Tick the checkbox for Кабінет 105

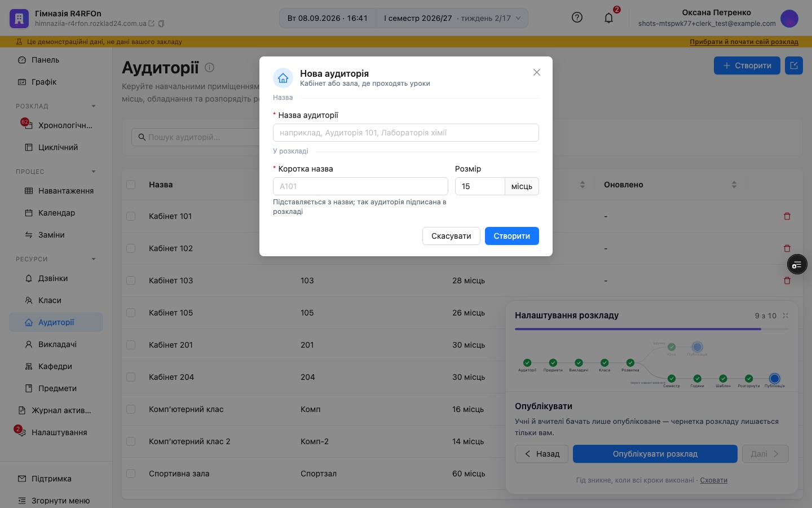[x=131, y=313]
